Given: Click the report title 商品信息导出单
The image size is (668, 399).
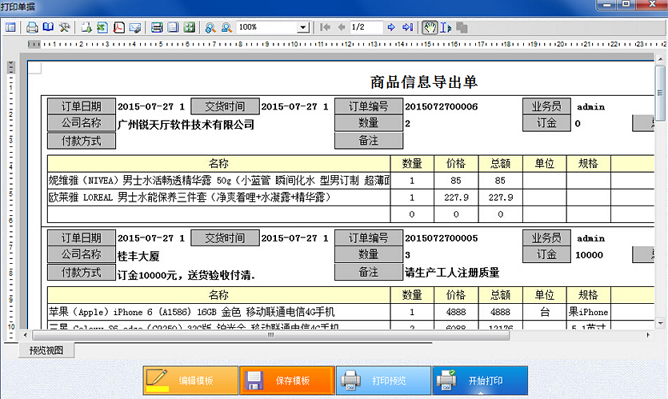Looking at the screenshot, I should tap(423, 82).
